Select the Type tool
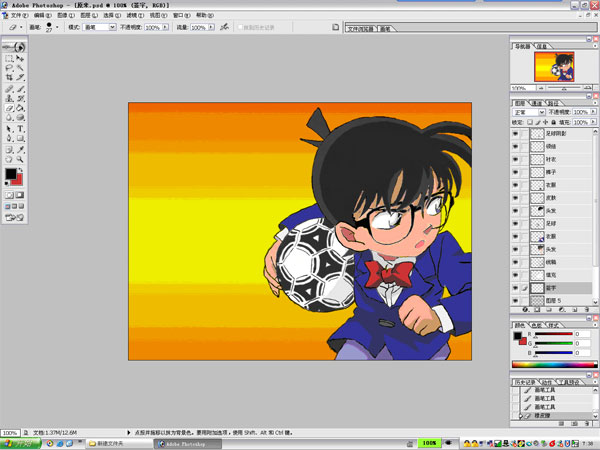Image resolution: width=600 pixels, height=450 pixels. tap(20, 129)
